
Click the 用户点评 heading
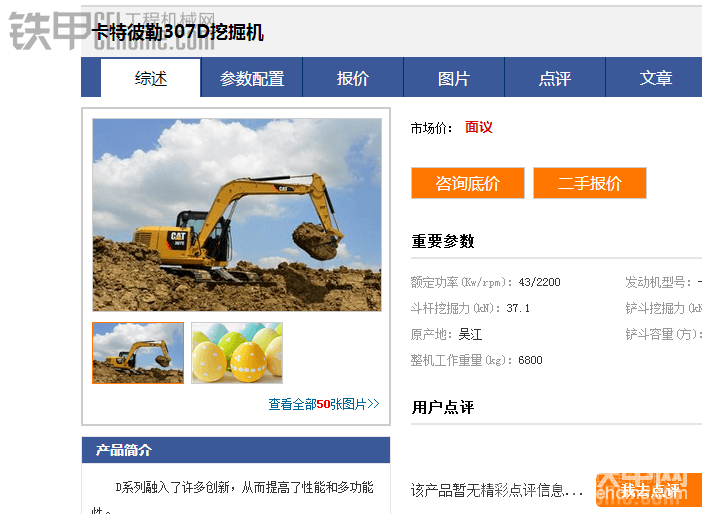(443, 407)
